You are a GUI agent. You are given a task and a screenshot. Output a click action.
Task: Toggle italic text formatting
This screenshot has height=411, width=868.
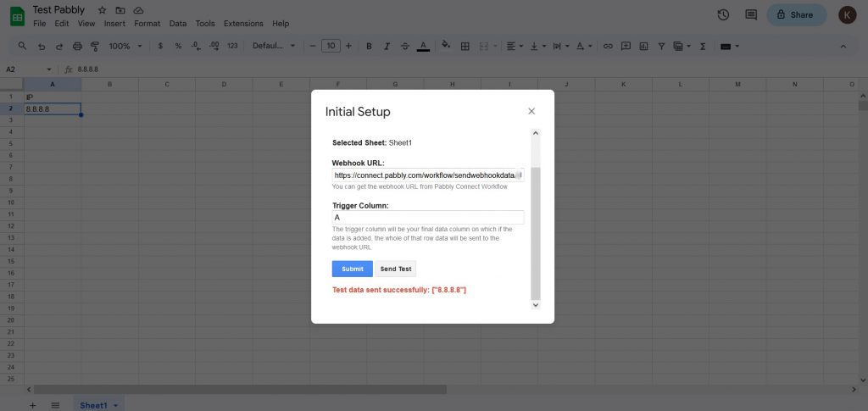387,46
